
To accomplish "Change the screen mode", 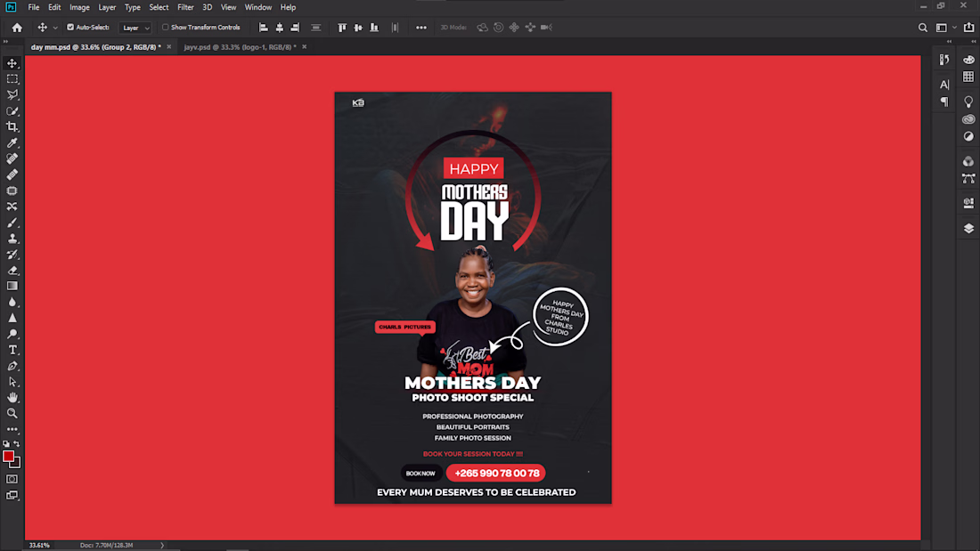I will click(x=12, y=496).
